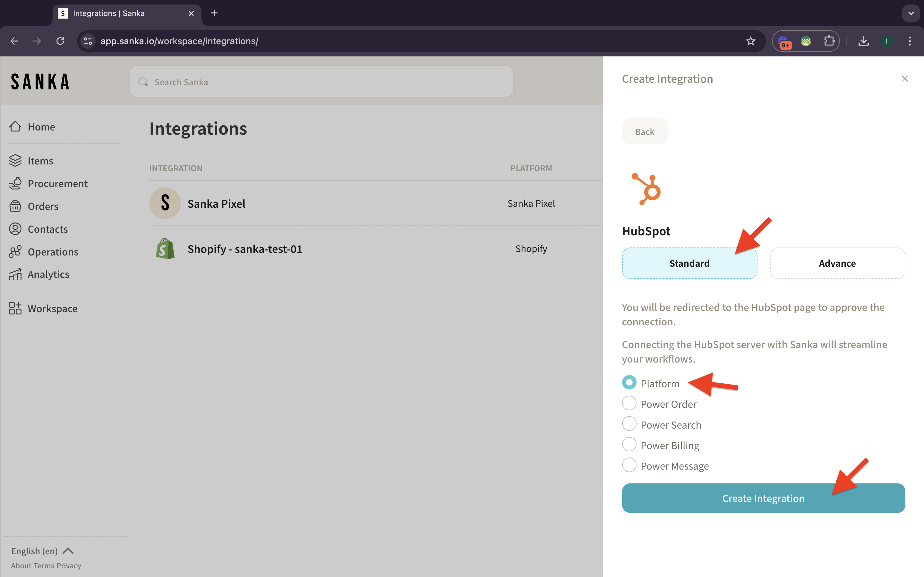The height and width of the screenshot is (577, 924).
Task: Click the Contacts person icon
Action: click(x=15, y=229)
